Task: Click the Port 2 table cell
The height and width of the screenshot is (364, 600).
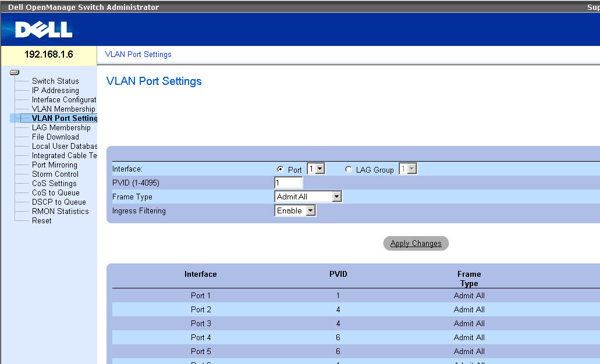Action: click(201, 309)
